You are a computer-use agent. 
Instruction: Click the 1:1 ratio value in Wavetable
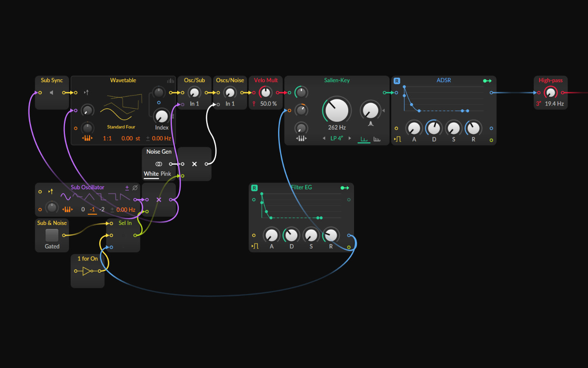(x=107, y=138)
